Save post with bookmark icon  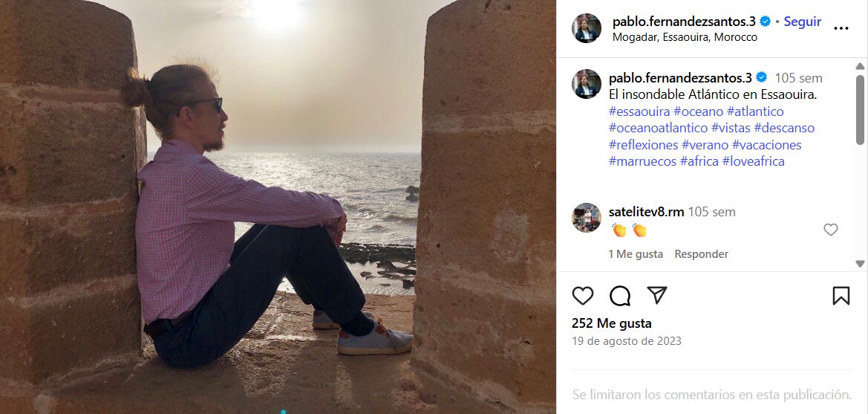pyautogui.click(x=841, y=295)
